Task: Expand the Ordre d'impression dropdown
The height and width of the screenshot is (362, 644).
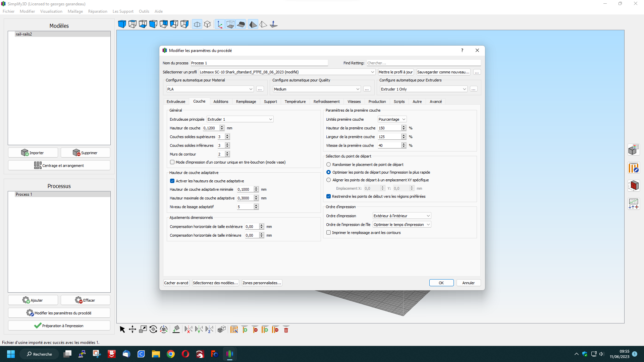Action: click(x=402, y=216)
